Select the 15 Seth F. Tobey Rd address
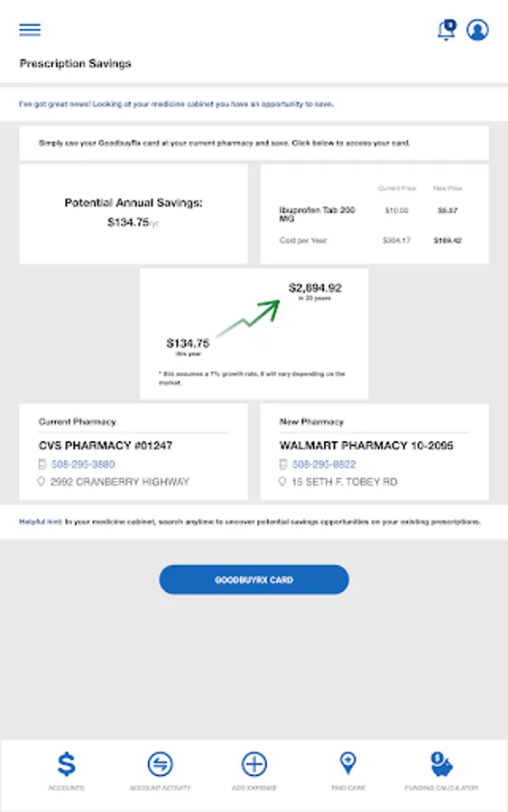508x812 pixels. point(345,482)
